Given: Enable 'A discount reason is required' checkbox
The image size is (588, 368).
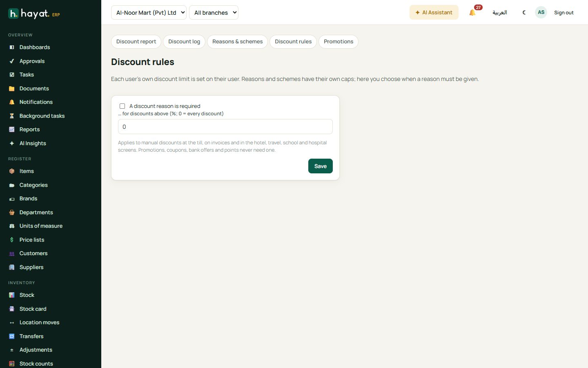Looking at the screenshot, I should pos(122,106).
